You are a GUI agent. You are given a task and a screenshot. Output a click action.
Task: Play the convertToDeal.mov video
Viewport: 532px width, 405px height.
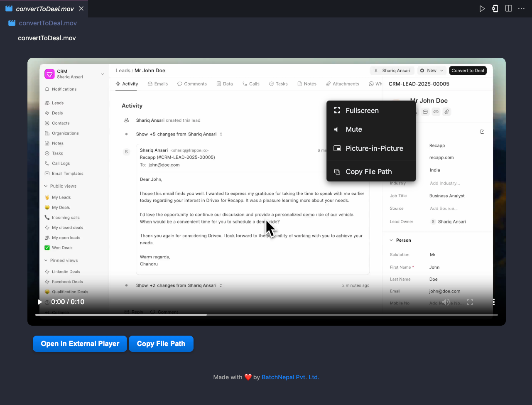point(40,302)
